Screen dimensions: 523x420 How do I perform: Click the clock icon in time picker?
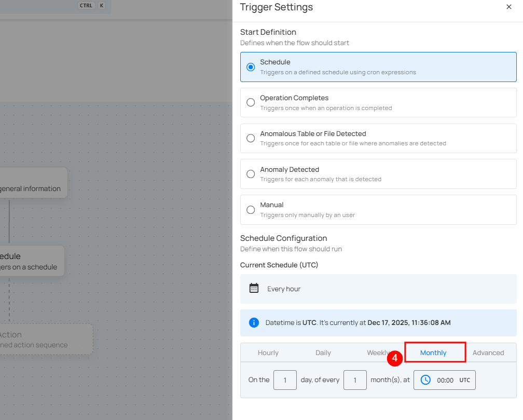click(425, 380)
